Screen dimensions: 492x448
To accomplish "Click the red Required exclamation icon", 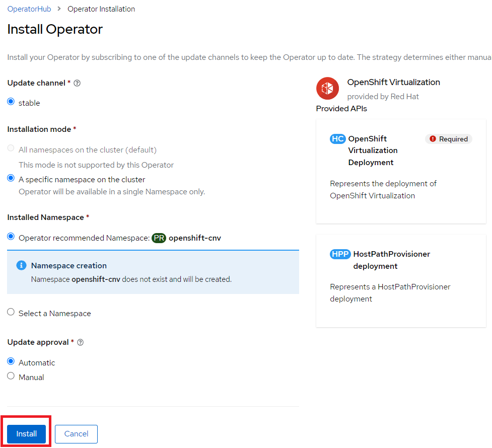I will 433,138.
